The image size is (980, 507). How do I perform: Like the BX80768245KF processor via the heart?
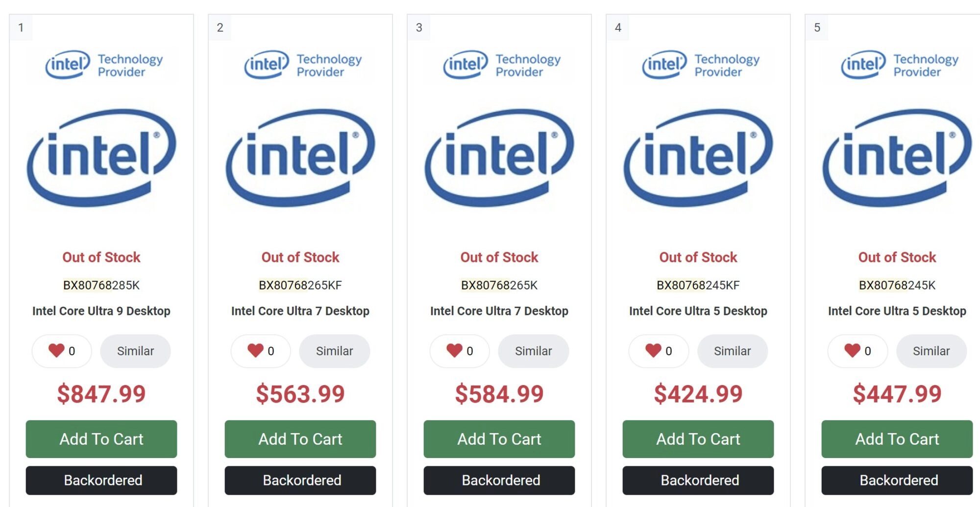(x=653, y=350)
